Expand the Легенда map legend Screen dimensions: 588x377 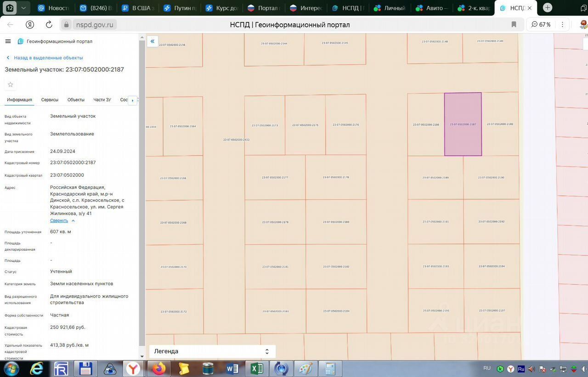[212, 351]
